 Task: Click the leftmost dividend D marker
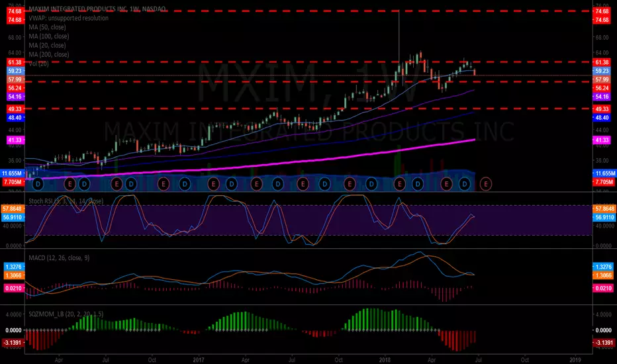pos(38,184)
